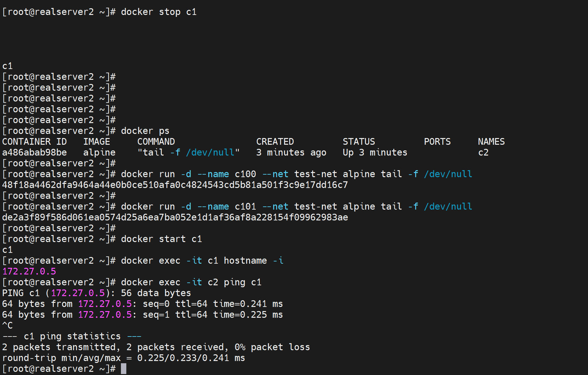Click the NAMES column header
The image size is (588, 375).
[491, 142]
